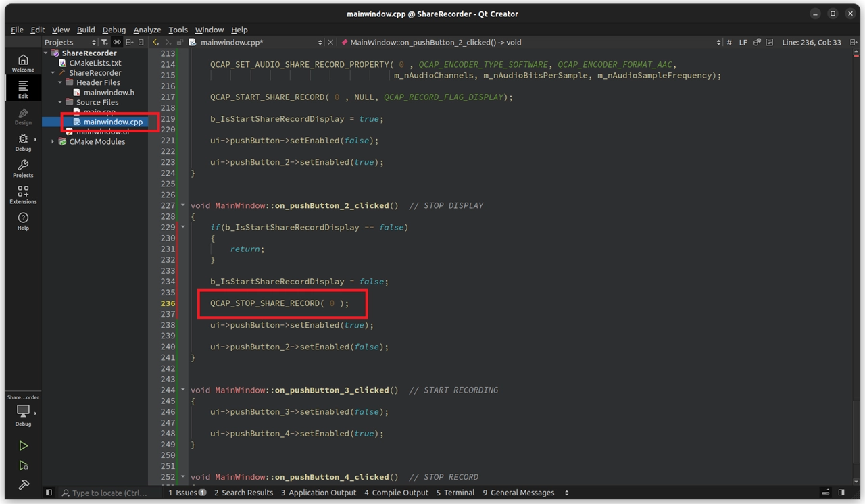Build the project with hammer icon

coord(23,484)
